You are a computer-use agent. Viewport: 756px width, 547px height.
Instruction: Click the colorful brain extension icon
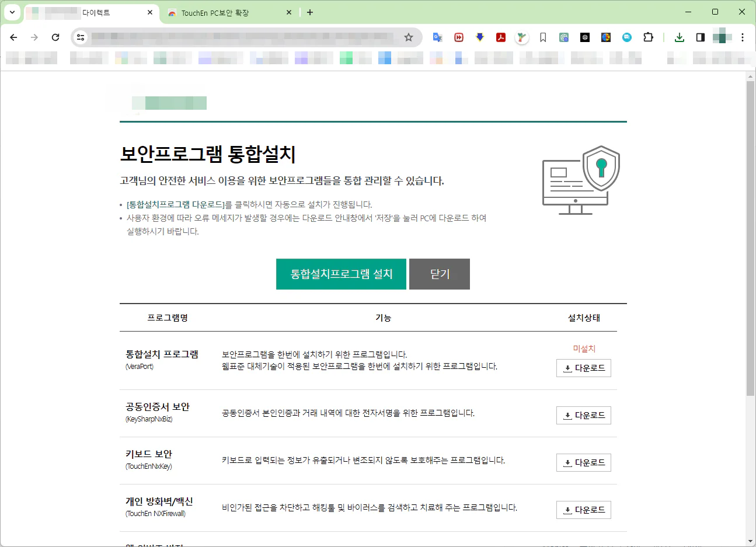point(606,37)
